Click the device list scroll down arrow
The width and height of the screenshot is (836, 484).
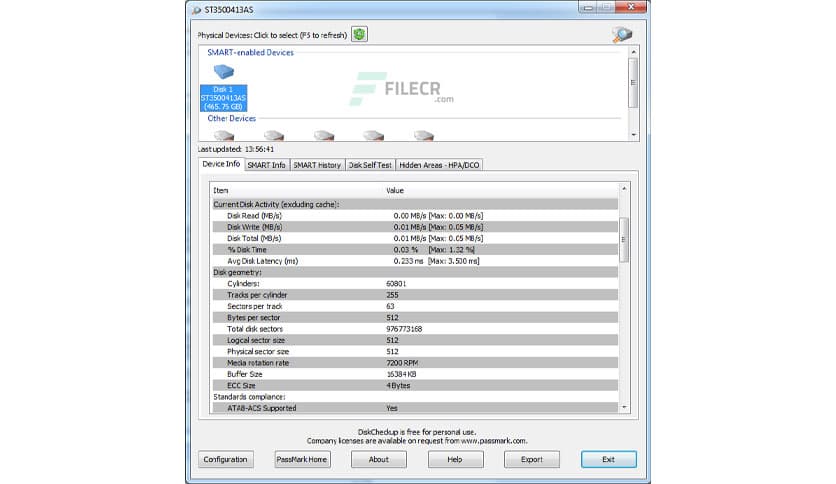[x=633, y=135]
